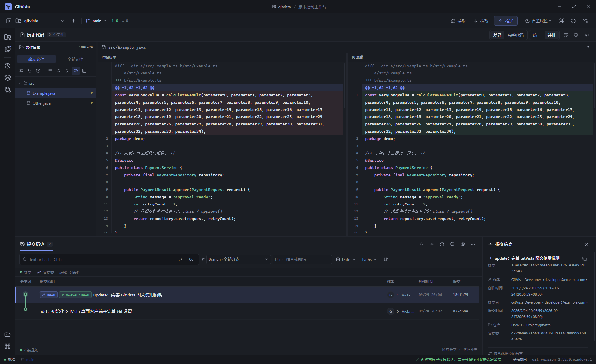Open the more options ellipsis in commit history
Image resolution: width=596 pixels, height=364 pixels.
[x=473, y=244]
